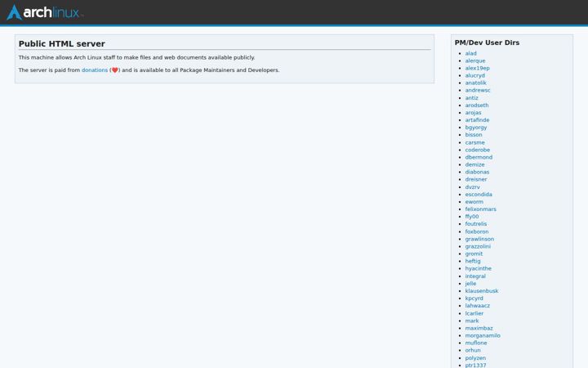
Task: Open hyacinthe user directory
Action: [x=478, y=268]
